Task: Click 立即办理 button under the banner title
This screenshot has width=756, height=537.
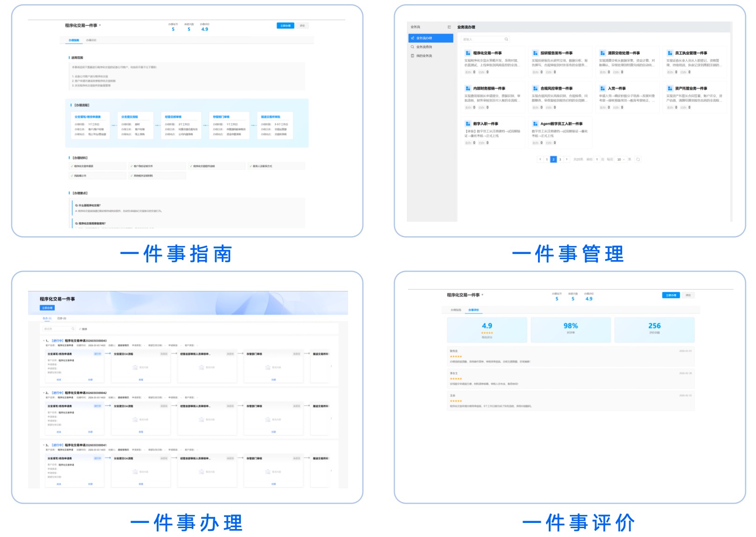Action: click(47, 308)
